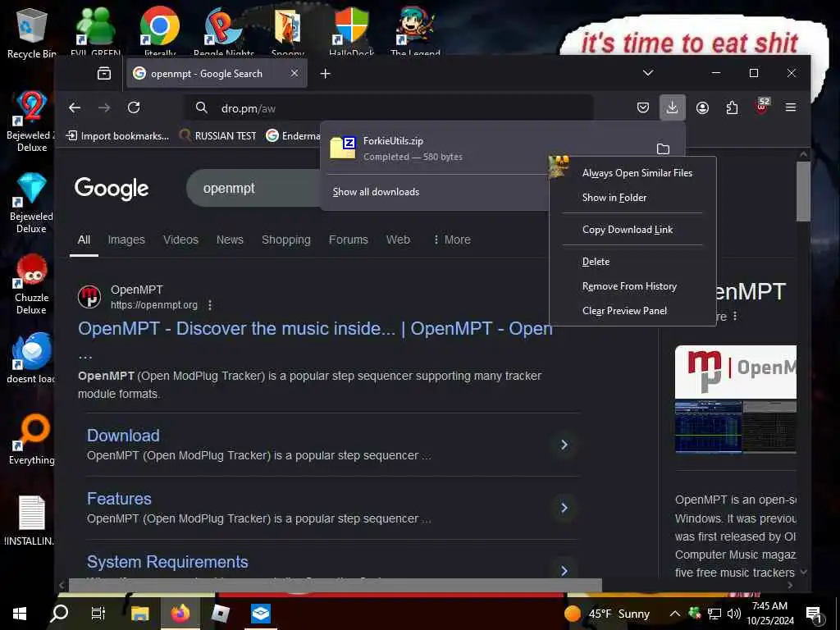Click Import bookmarks in the bookmarks bar
This screenshot has height=630, width=840.
pyautogui.click(x=117, y=135)
